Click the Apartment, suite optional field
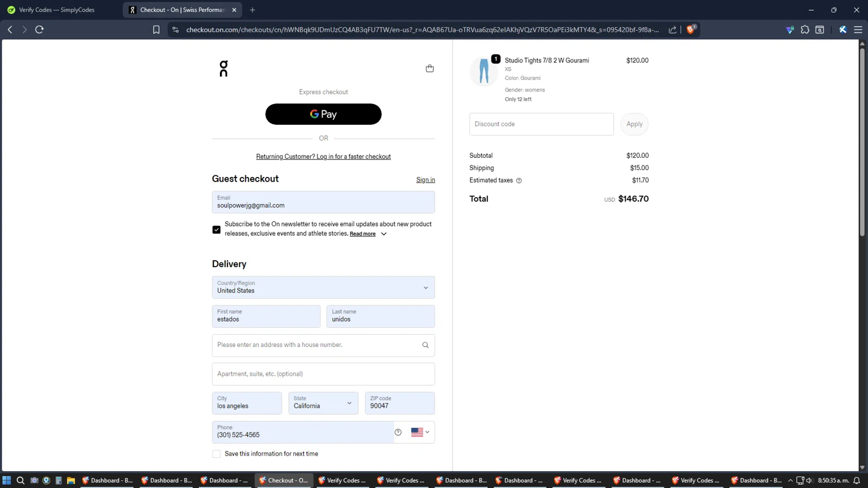Screen dimensions: 868x488 [x=323, y=374]
